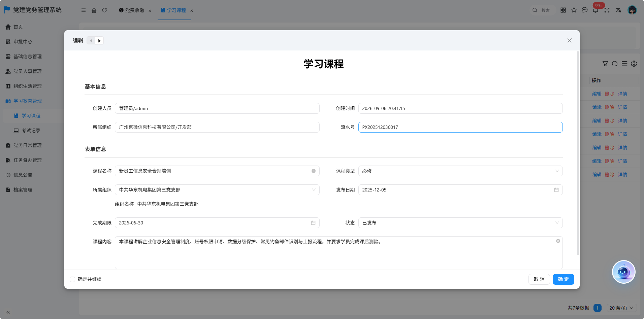The width and height of the screenshot is (644, 319).
Task: Click the 流水号 input field
Action: coord(460,127)
